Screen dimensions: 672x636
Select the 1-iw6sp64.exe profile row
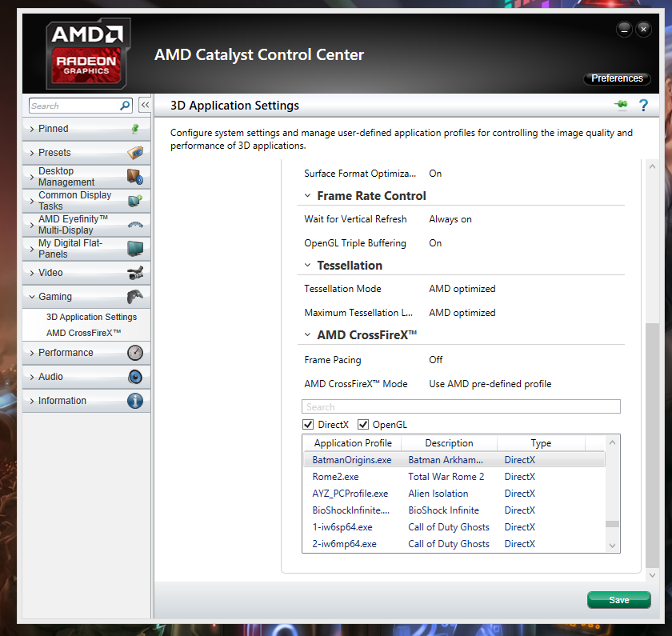tap(454, 526)
